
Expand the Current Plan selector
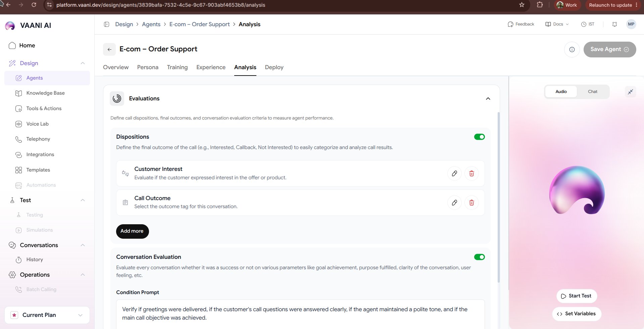[x=47, y=315]
